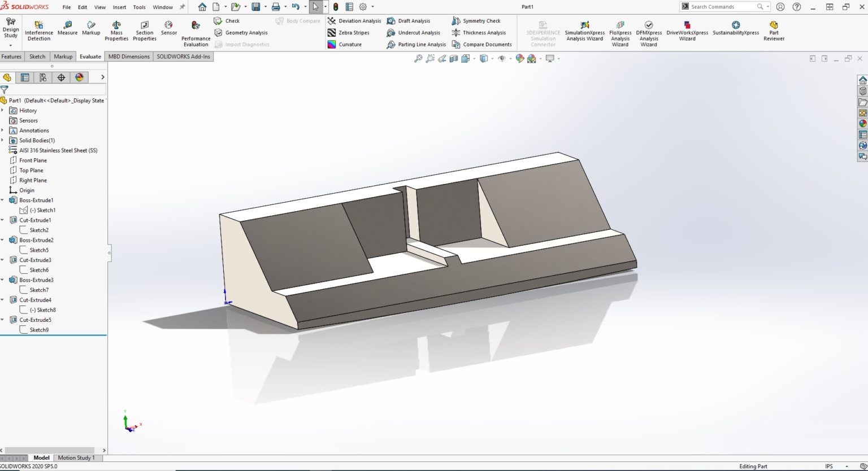868x471 pixels.
Task: Open the Appearances color wheel in task pane
Action: pyautogui.click(x=862, y=123)
